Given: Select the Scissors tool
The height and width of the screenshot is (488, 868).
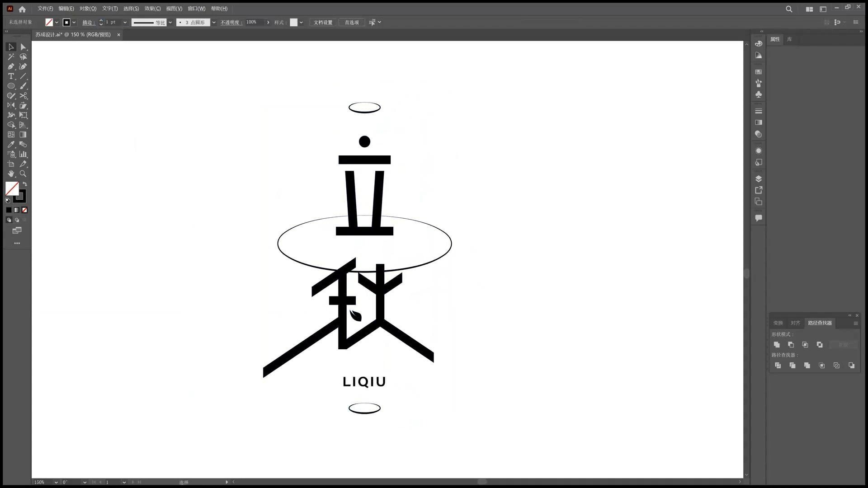Looking at the screenshot, I should (x=23, y=96).
